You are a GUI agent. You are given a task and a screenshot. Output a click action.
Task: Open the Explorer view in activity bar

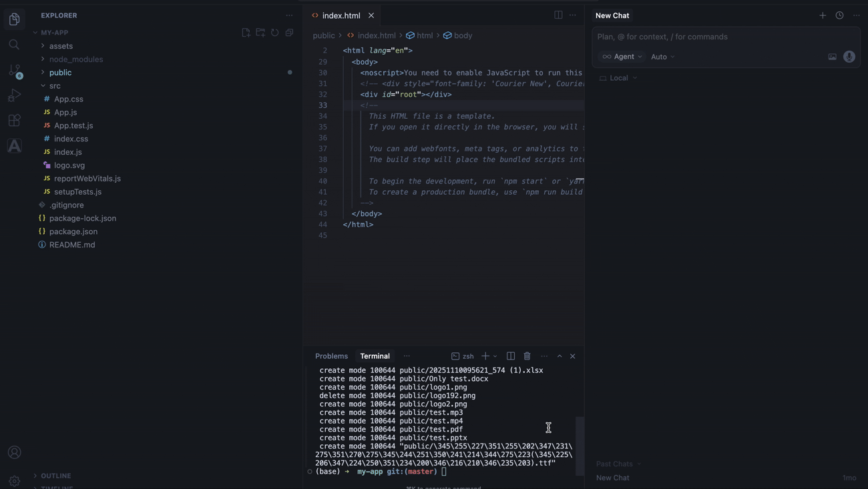point(14,19)
